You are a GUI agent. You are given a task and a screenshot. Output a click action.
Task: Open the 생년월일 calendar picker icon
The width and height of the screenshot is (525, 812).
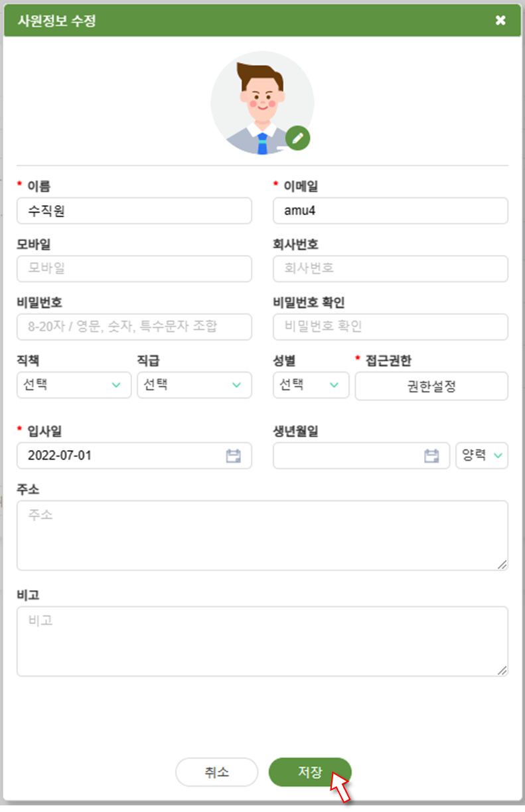431,455
